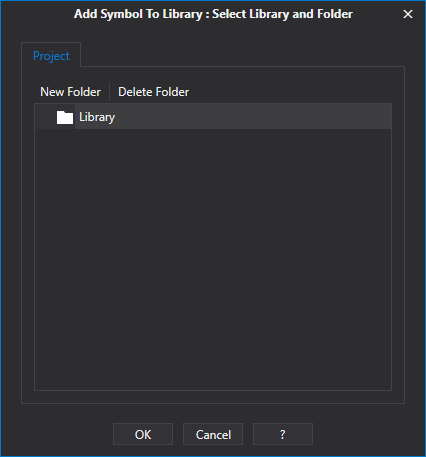
Task: Switch to the Project tab
Action: (x=51, y=56)
